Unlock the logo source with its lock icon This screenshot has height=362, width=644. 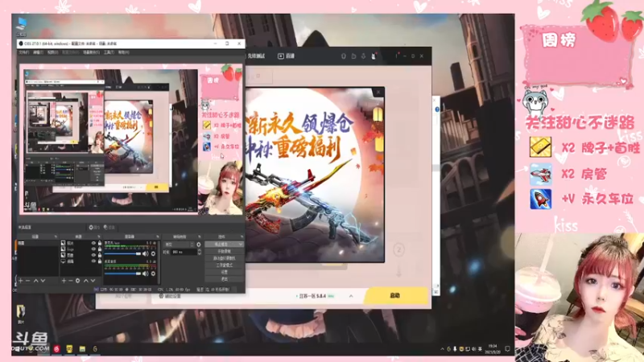coord(99,249)
